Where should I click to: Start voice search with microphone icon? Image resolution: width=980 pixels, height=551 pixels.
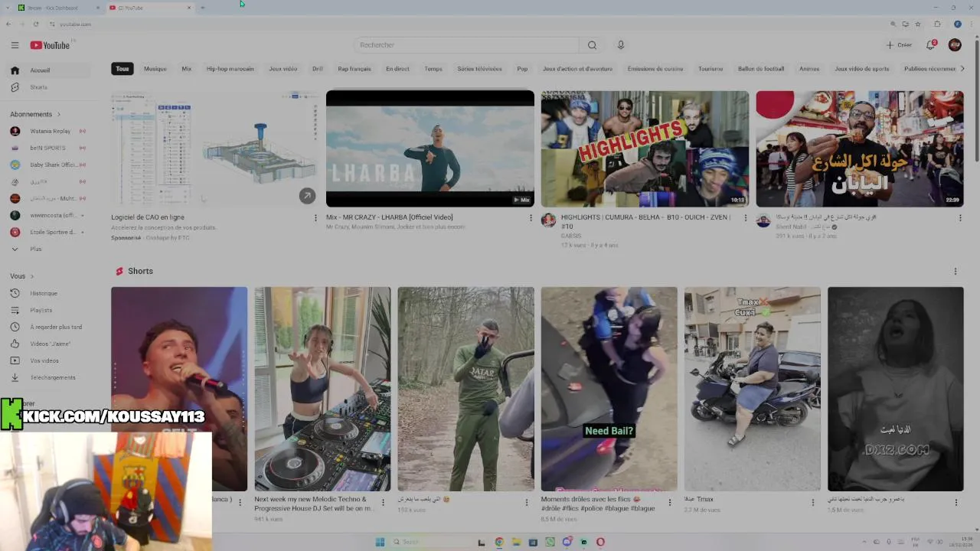point(621,45)
